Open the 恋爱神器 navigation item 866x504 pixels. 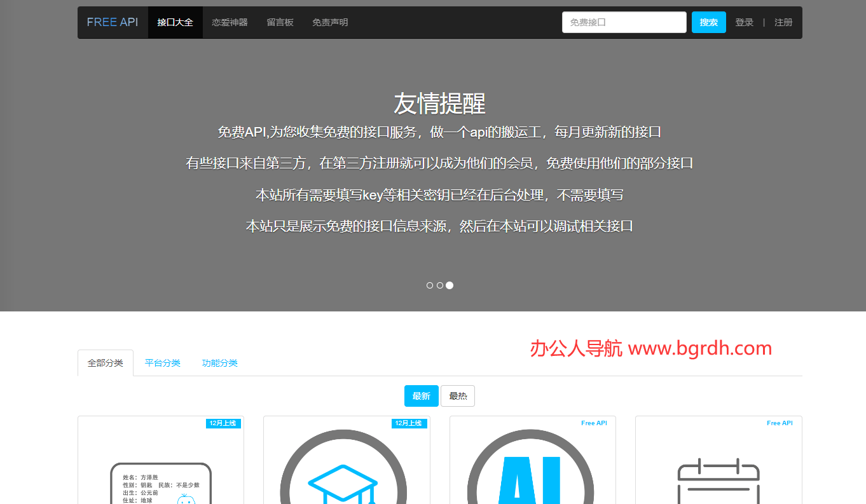[230, 22]
